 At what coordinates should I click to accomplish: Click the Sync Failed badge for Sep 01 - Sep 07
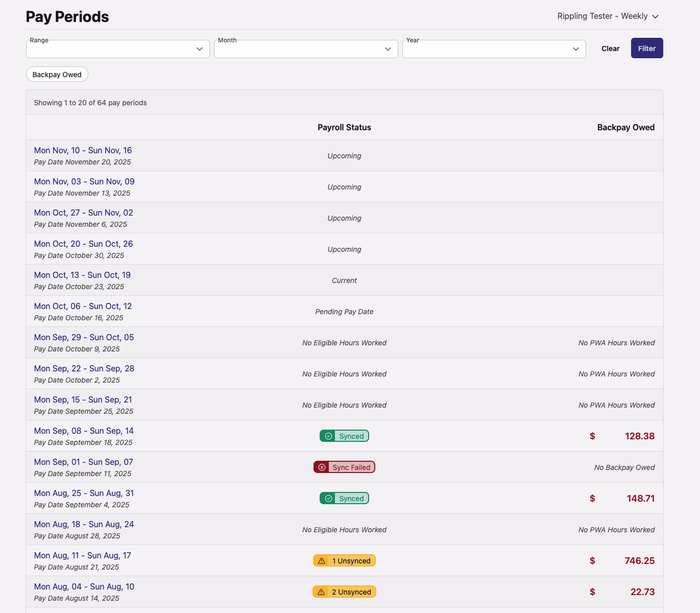pyautogui.click(x=344, y=467)
